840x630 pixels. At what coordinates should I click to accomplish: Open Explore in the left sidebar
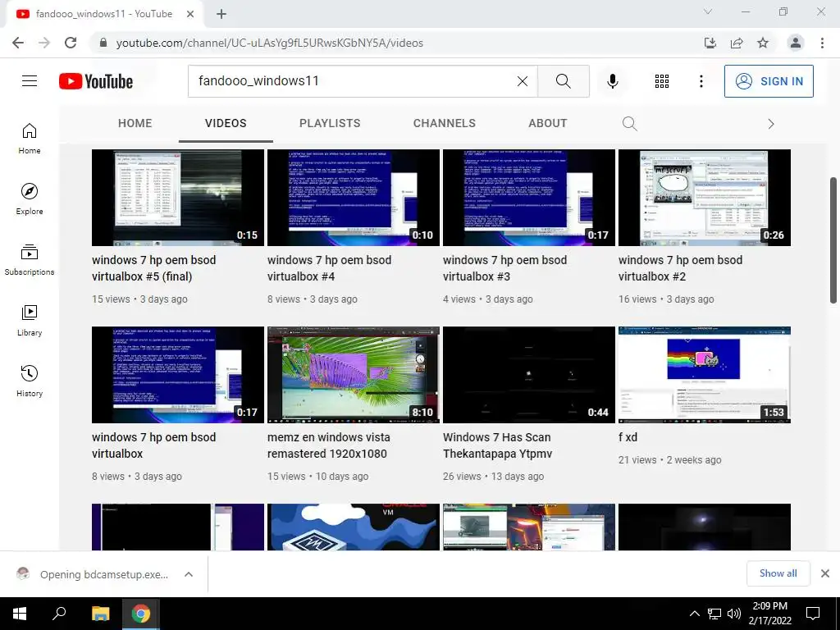pos(30,199)
